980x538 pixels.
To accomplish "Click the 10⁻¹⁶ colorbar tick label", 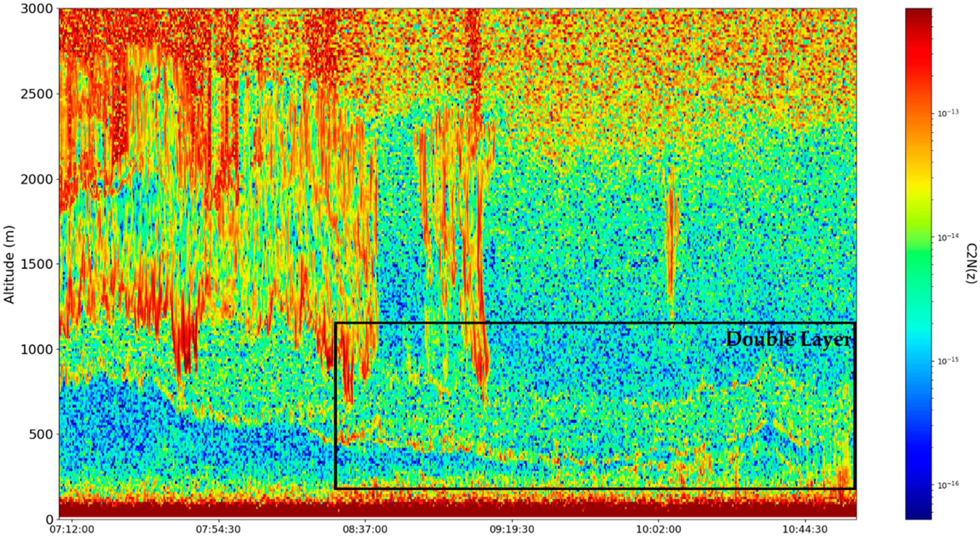I will [948, 485].
